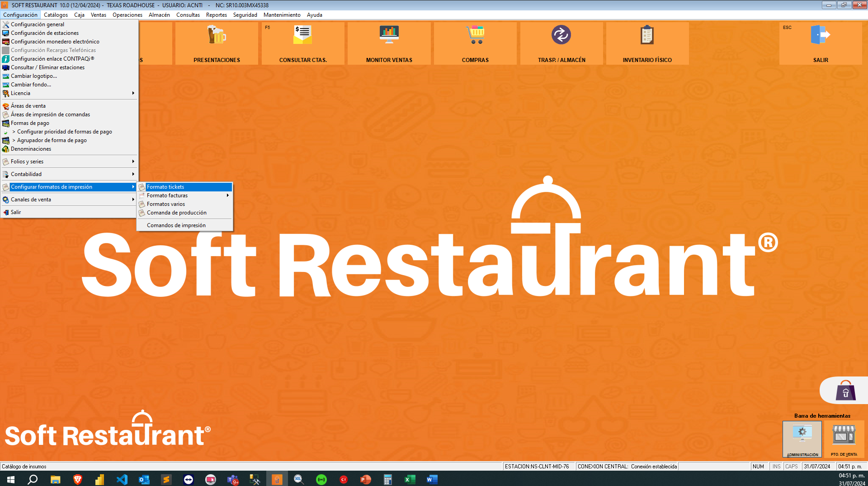The width and height of the screenshot is (868, 486).
Task: Open Áreas de venta
Action: pos(69,106)
